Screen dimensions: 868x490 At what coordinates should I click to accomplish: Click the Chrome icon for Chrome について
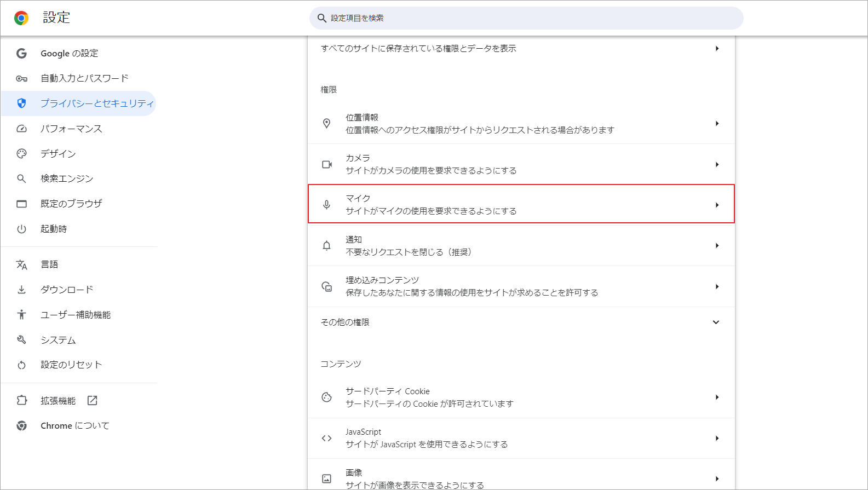21,426
